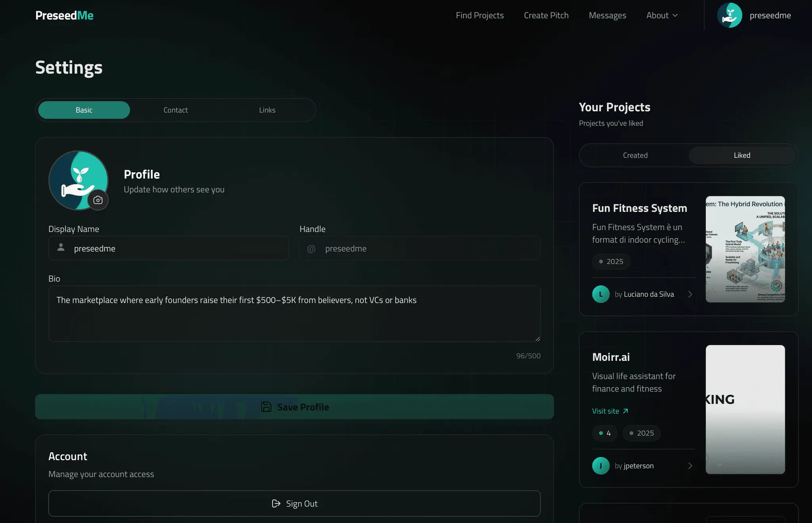Image resolution: width=812 pixels, height=523 pixels.
Task: Open Find Projects page
Action: (480, 15)
